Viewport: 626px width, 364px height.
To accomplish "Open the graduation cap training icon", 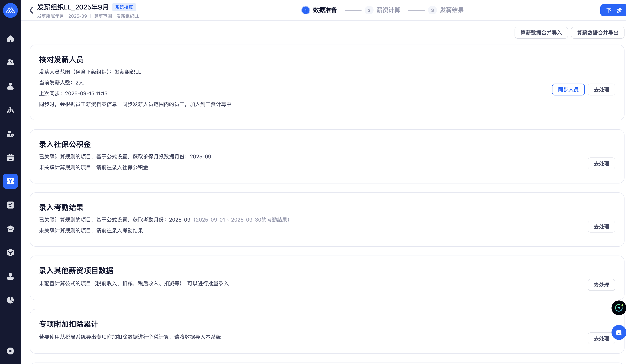I will [x=10, y=229].
